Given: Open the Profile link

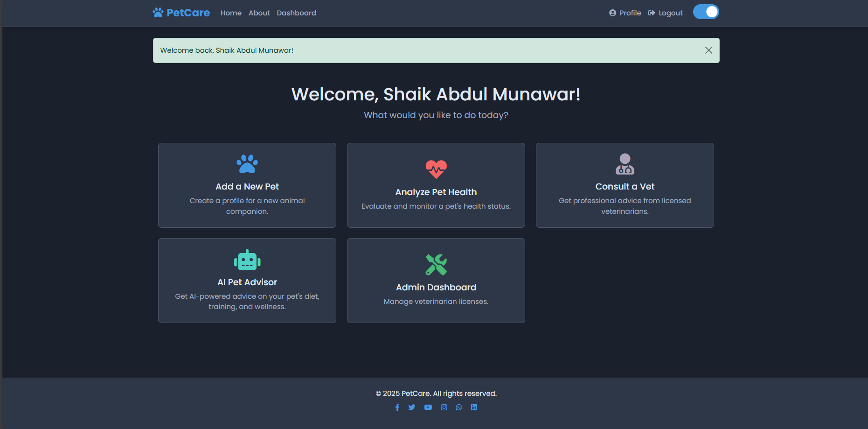Looking at the screenshot, I should click(x=625, y=13).
